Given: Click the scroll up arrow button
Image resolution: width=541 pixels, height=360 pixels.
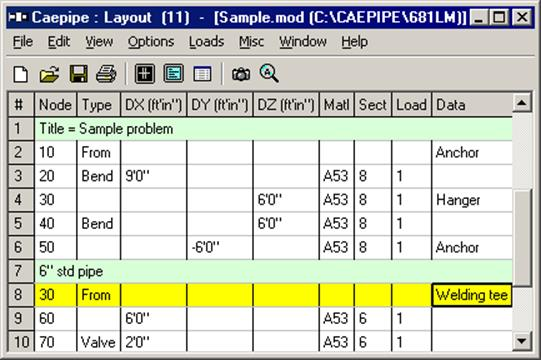Looking at the screenshot, I should tap(522, 103).
